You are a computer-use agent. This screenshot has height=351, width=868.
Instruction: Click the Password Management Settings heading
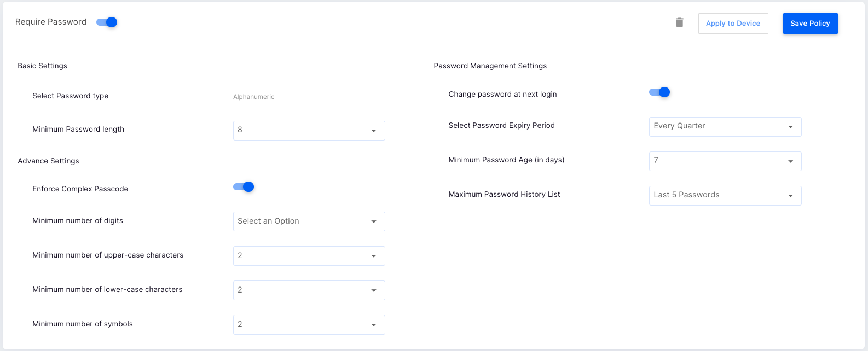click(490, 66)
